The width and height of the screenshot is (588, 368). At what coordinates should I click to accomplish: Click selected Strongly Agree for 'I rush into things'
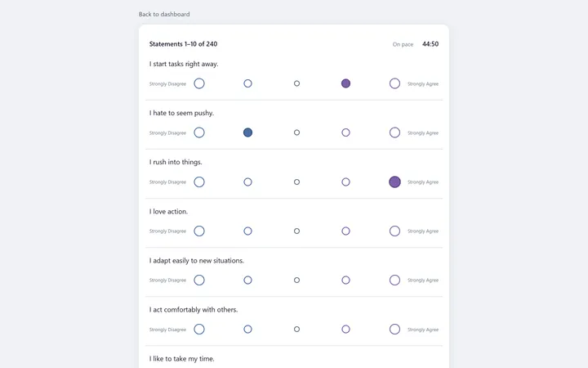[x=394, y=182]
